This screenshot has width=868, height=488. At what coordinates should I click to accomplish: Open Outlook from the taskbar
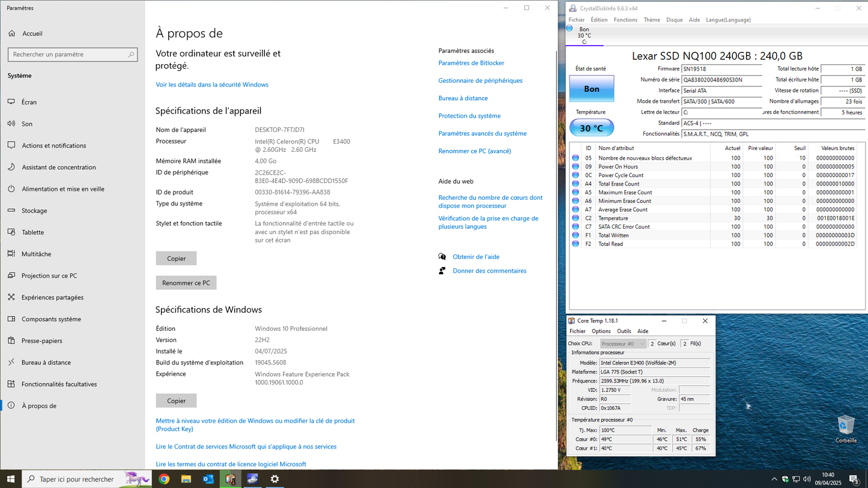click(208, 479)
